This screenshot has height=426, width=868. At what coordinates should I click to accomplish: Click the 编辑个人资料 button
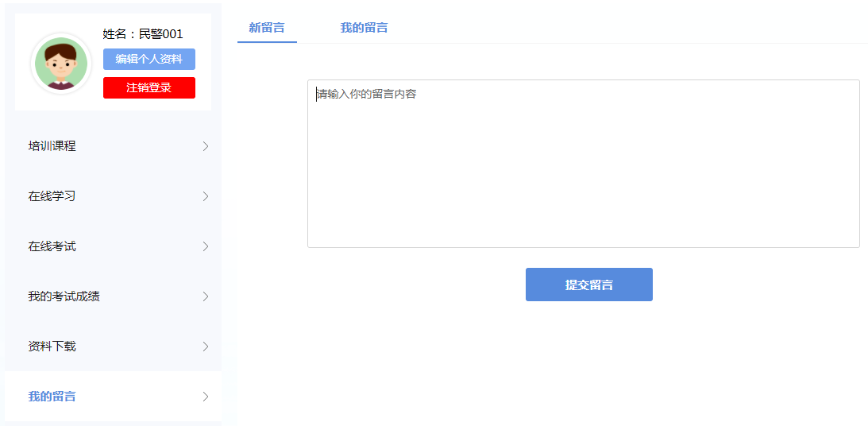tap(149, 59)
